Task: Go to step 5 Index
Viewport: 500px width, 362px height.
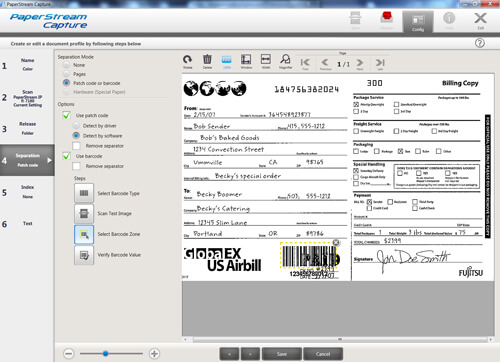Action: (x=27, y=192)
